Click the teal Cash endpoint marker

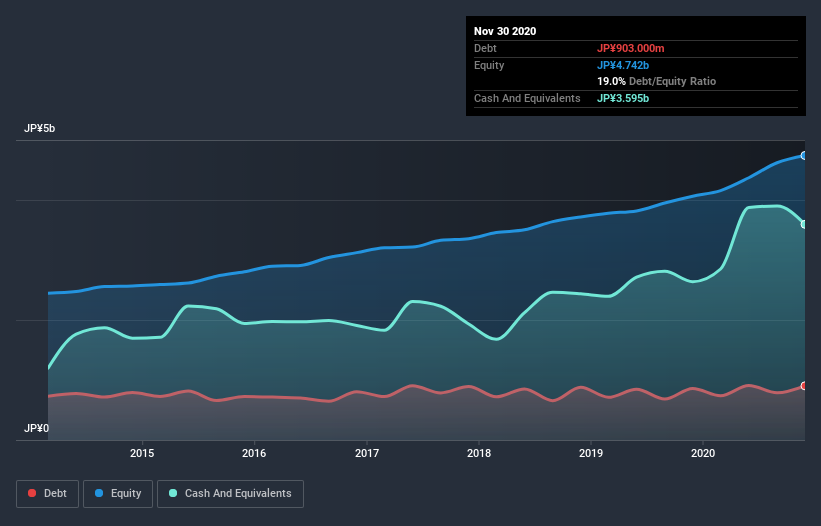point(804,224)
